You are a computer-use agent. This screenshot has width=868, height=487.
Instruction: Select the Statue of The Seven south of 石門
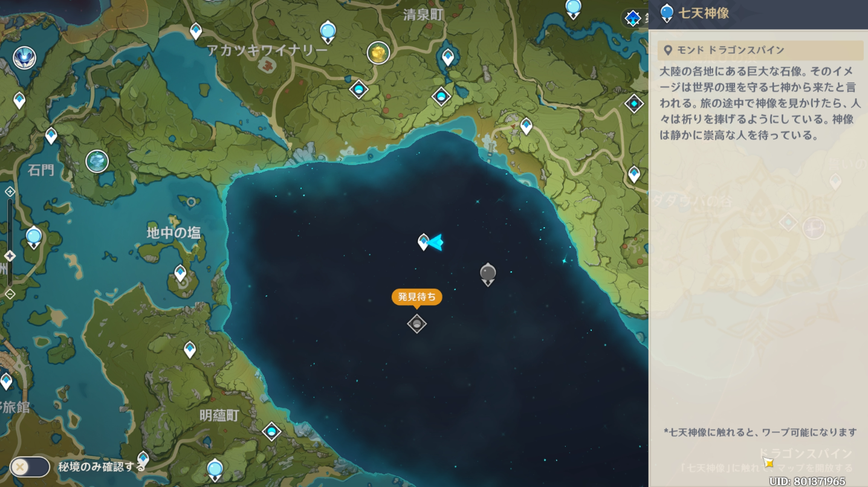point(34,237)
